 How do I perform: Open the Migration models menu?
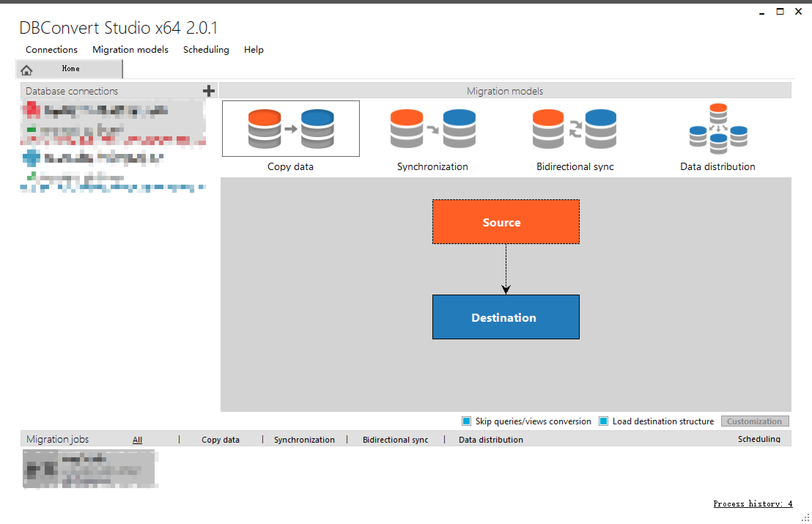(130, 49)
